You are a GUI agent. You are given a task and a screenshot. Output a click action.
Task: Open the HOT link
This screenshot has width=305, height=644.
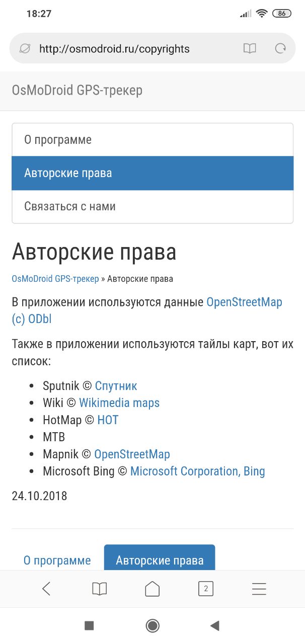point(108,420)
